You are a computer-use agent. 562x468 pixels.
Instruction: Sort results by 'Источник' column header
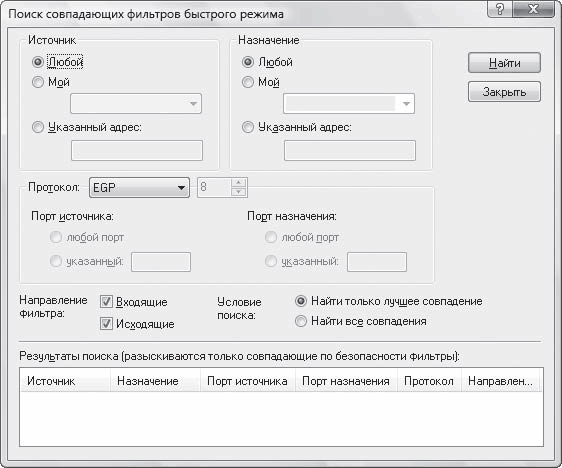(x=65, y=381)
